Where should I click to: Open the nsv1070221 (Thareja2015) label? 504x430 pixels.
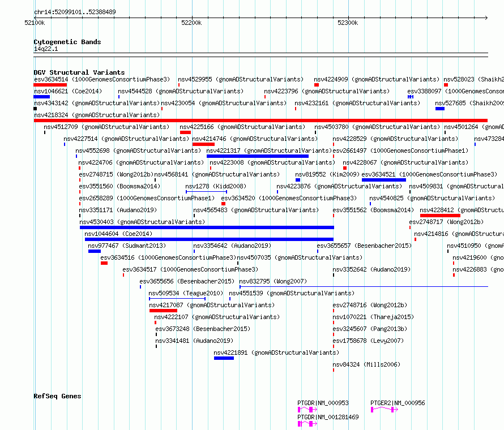coord(373,317)
